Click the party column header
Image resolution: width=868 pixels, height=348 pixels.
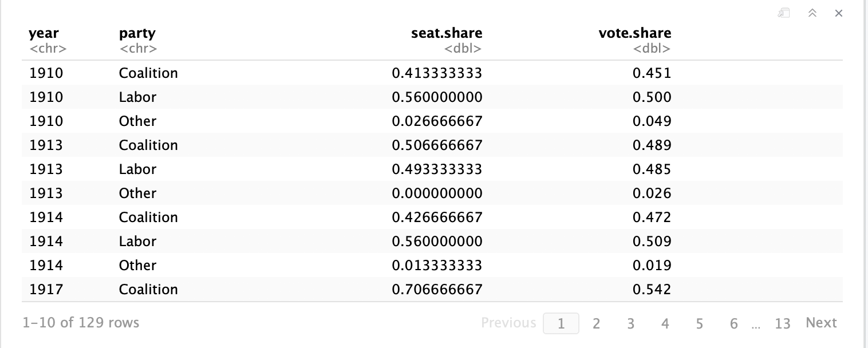point(137,34)
